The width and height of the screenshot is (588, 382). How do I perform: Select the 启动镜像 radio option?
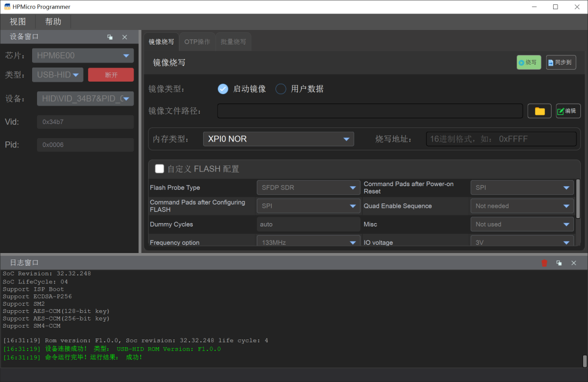(223, 89)
